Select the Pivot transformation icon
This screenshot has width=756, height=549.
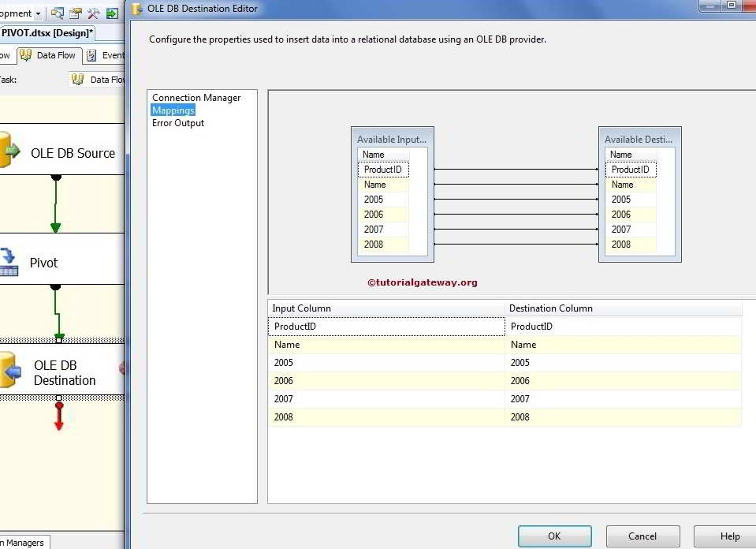9,262
